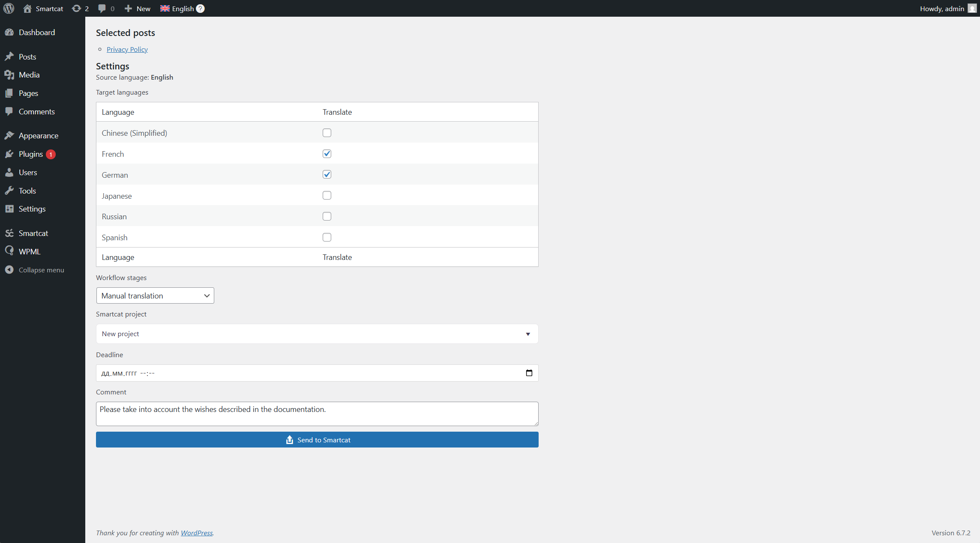This screenshot has height=543, width=980.
Task: Click the Collapse menu arrow icon
Action: [x=9, y=270]
